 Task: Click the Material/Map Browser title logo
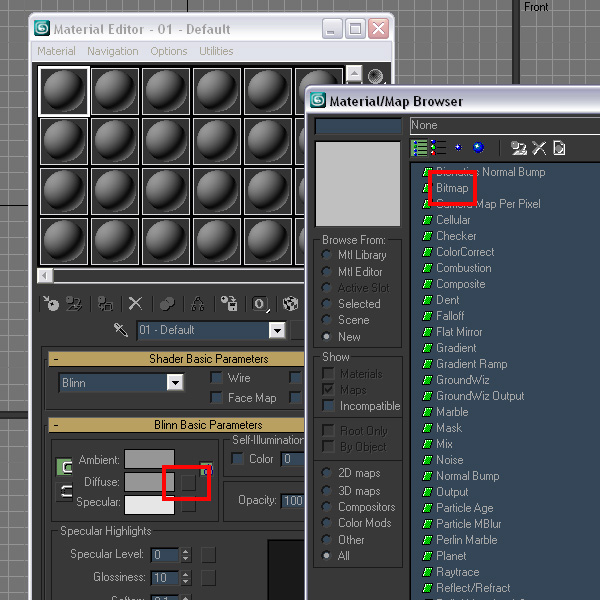(x=318, y=100)
